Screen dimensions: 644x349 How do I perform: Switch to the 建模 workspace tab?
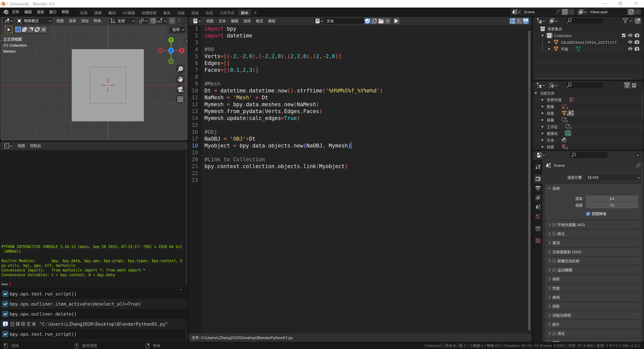tap(98, 13)
